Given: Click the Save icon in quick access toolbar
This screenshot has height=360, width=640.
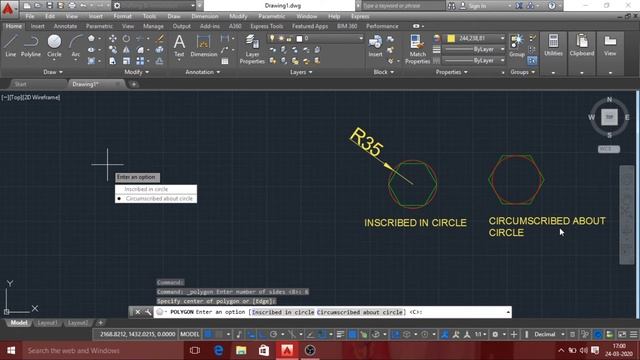Looking at the screenshot, I should point(49,6).
